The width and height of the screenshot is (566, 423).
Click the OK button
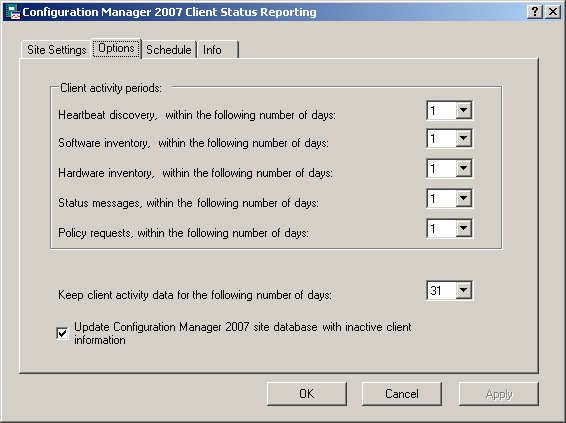[307, 394]
